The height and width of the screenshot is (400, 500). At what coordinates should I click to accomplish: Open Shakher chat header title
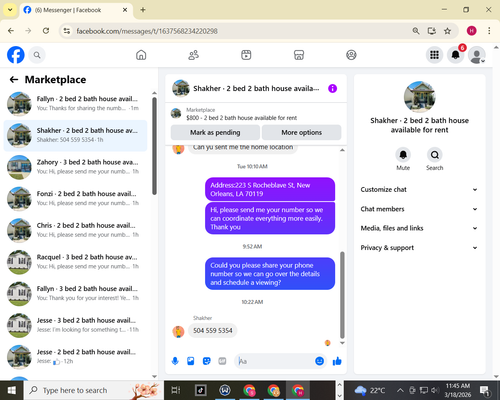tap(256, 88)
